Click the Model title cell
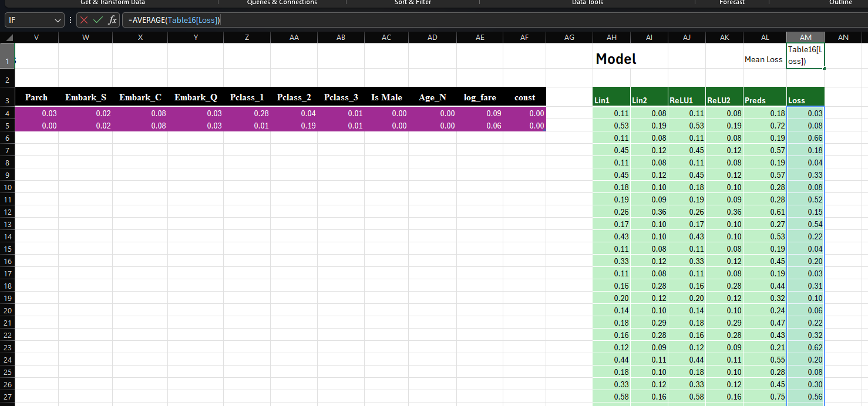This screenshot has height=406, width=868. (615, 59)
